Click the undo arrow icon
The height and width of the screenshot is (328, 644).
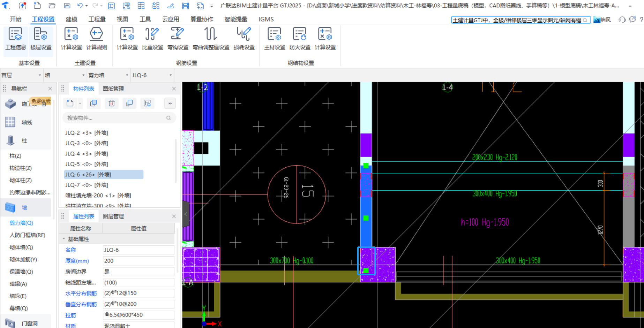coord(80,6)
